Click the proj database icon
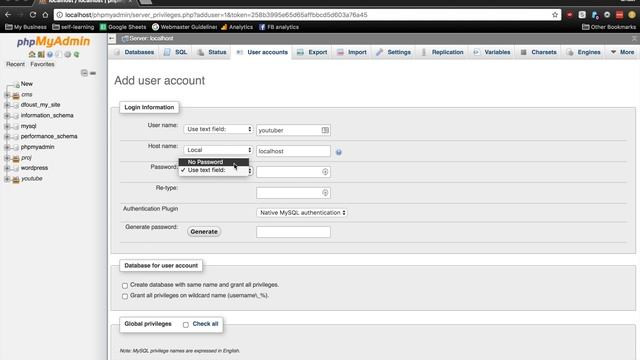The width and height of the screenshot is (640, 360). pos(16,158)
